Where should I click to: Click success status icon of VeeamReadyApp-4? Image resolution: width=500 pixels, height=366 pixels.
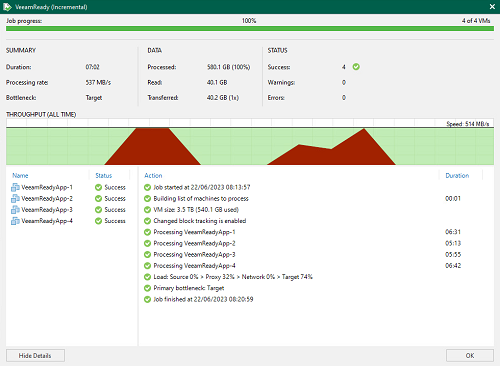[98, 221]
